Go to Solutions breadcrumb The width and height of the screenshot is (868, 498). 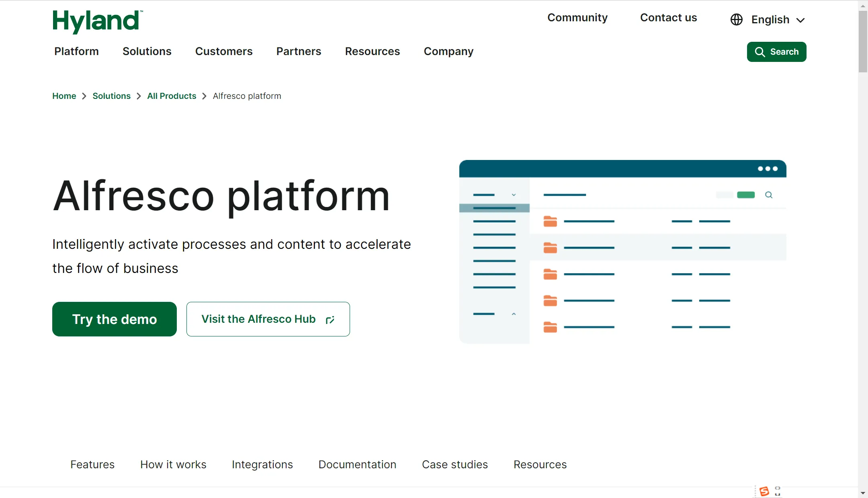pos(111,96)
